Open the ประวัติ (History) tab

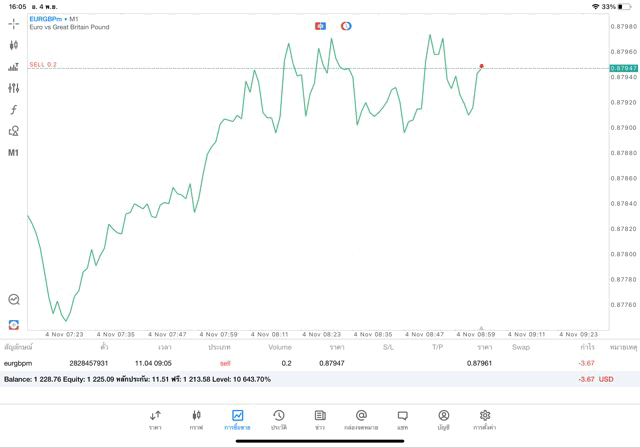(x=278, y=419)
